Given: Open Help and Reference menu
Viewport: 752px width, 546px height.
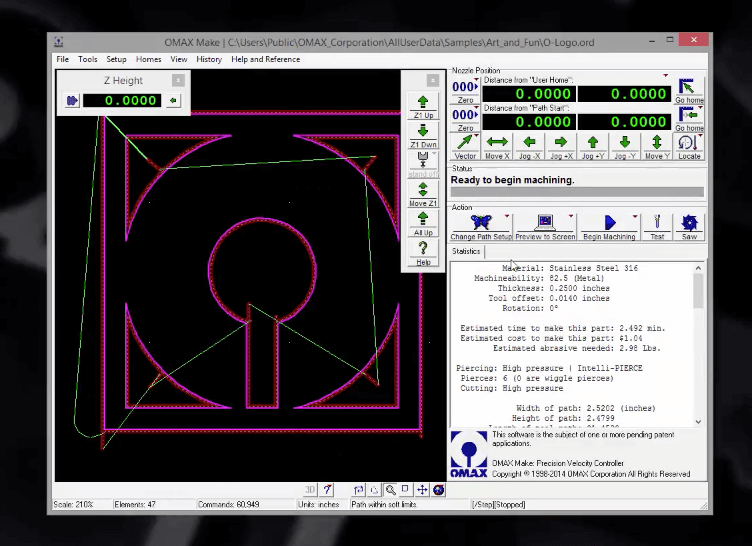Looking at the screenshot, I should pos(266,59).
